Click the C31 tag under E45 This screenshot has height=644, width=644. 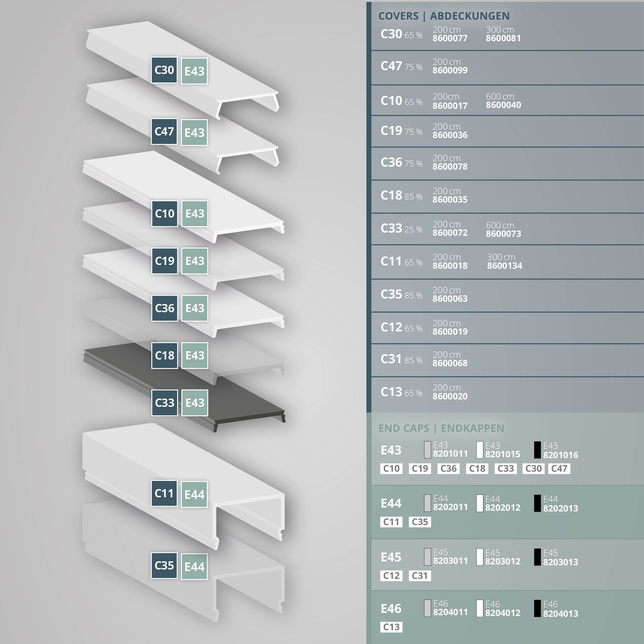(x=420, y=576)
